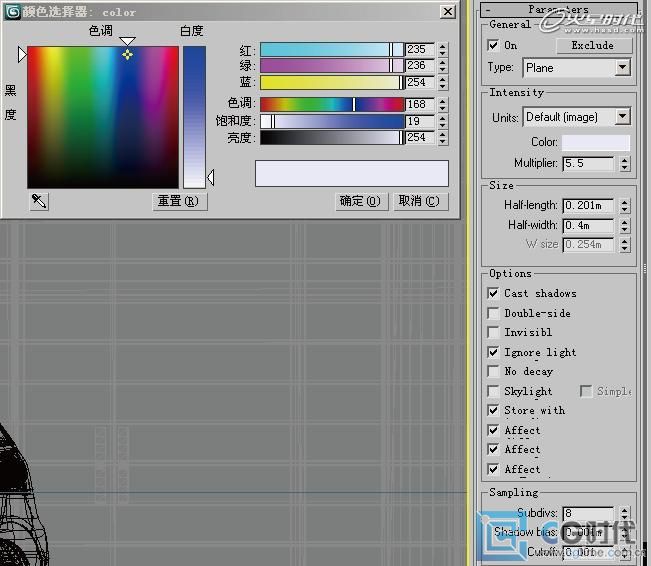Click the Exclude button
The image size is (651, 566).
pyautogui.click(x=593, y=45)
